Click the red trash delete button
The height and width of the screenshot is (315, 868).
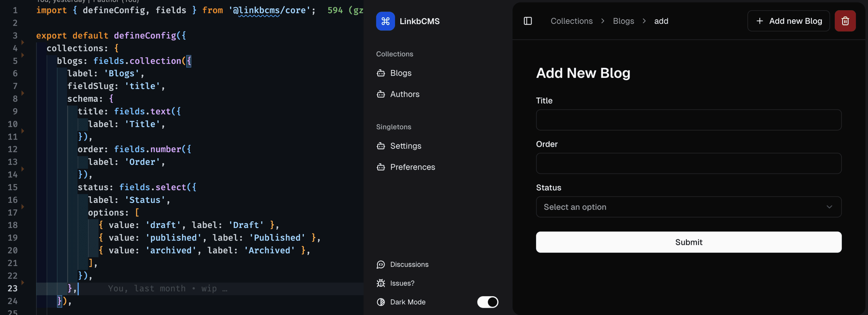[x=845, y=21]
